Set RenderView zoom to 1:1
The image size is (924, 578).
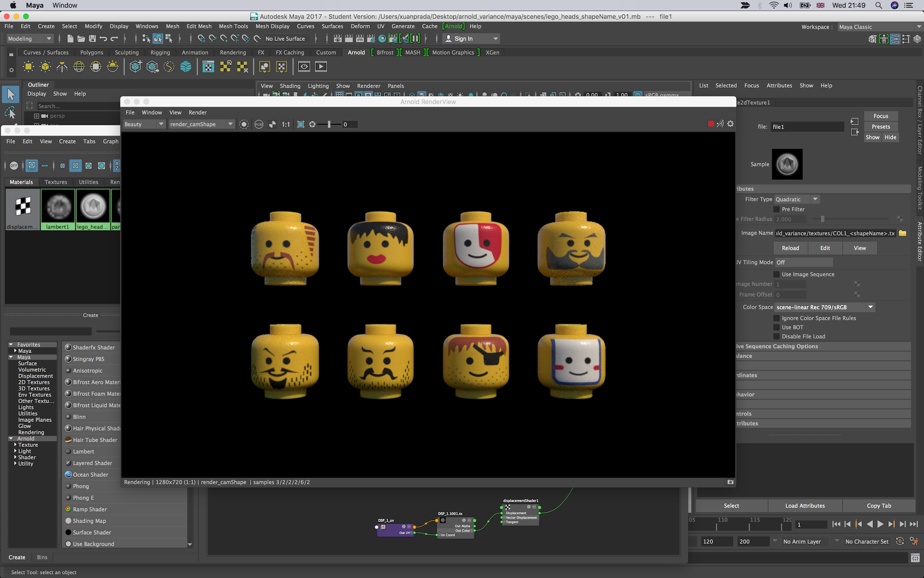[x=286, y=124]
